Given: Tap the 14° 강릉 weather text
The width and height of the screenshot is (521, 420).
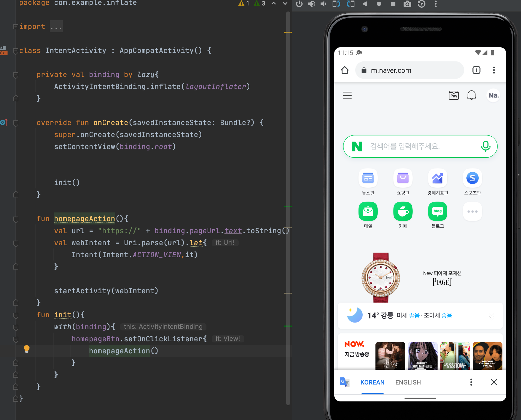Looking at the screenshot, I should (380, 316).
